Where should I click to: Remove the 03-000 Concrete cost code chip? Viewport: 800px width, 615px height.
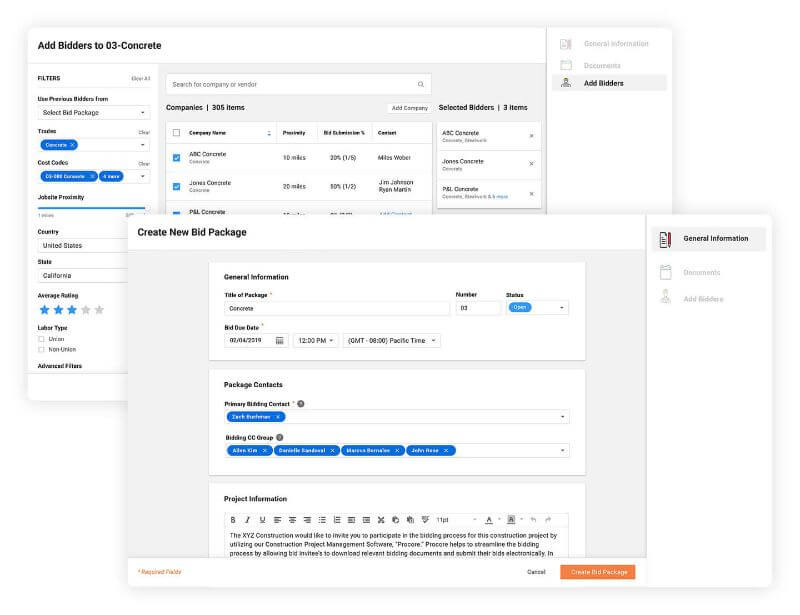point(92,176)
